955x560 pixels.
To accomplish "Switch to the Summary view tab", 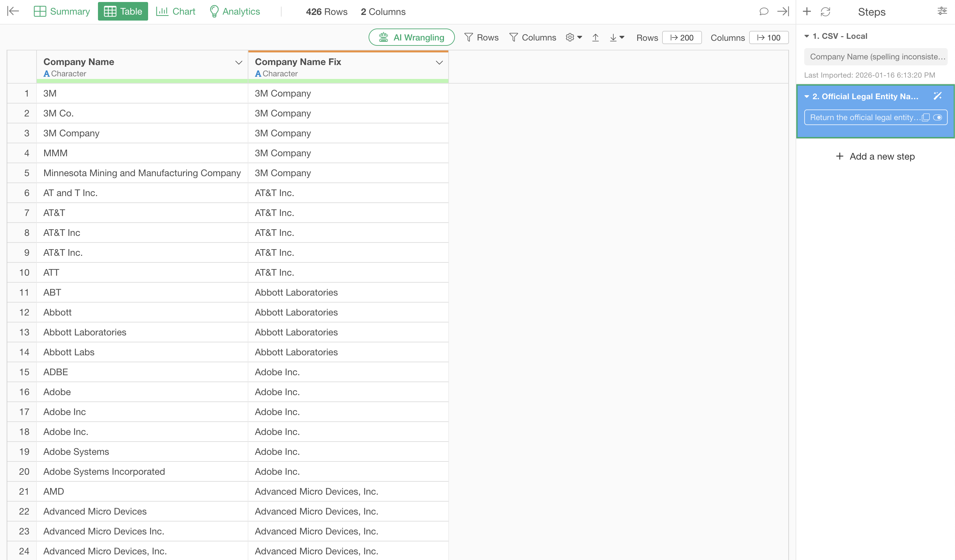I will click(x=62, y=11).
